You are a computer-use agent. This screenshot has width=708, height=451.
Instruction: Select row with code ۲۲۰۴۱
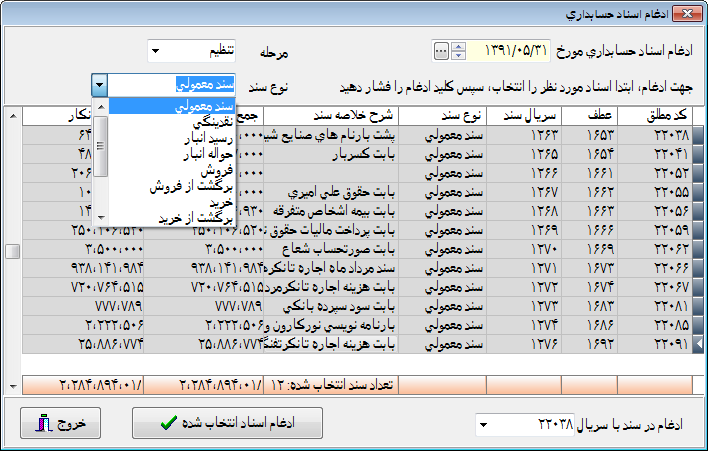[657, 154]
